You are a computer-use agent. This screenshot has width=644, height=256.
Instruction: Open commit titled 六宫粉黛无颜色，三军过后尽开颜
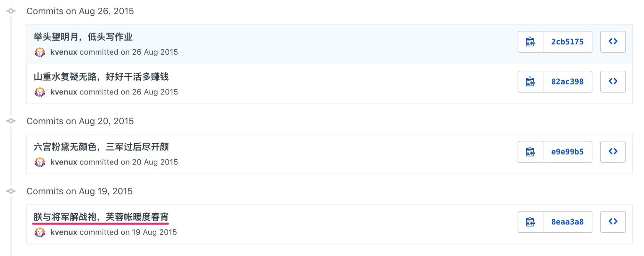pos(101,147)
